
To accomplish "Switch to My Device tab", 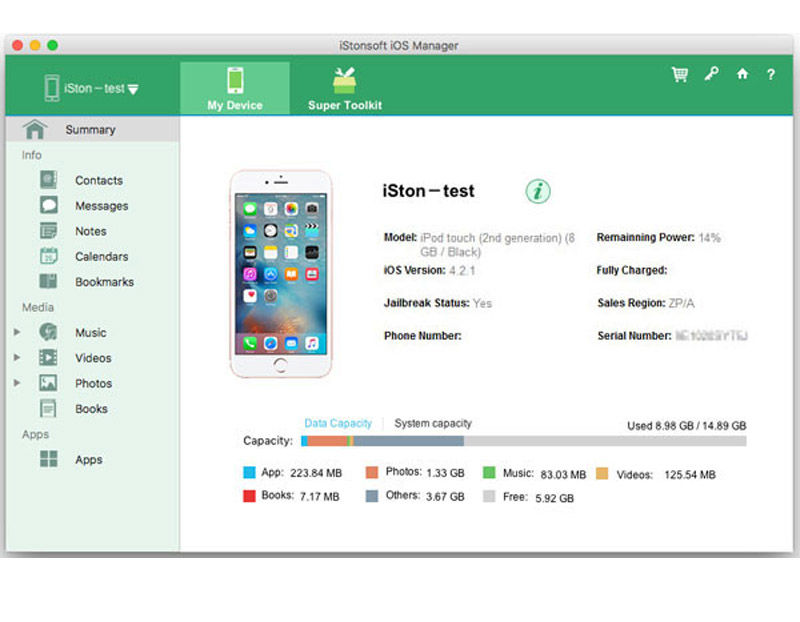I will tap(235, 88).
